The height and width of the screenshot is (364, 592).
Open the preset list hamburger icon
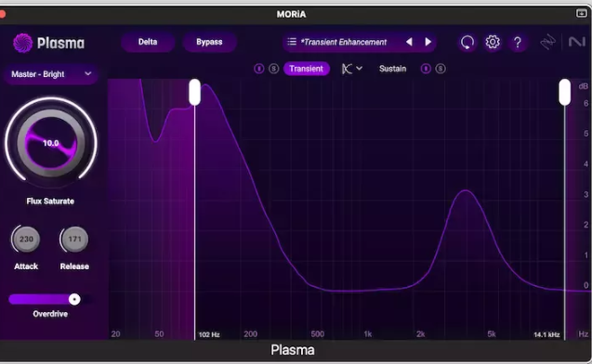pos(292,42)
